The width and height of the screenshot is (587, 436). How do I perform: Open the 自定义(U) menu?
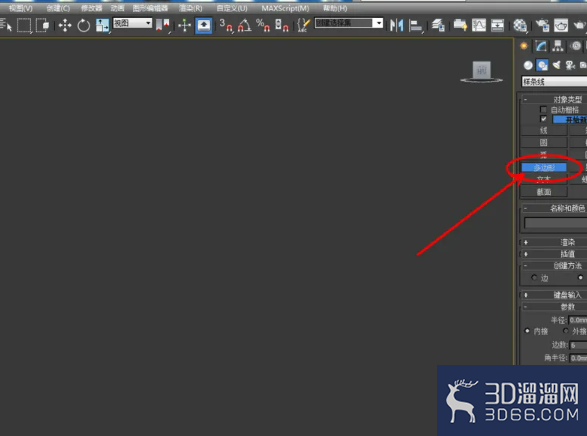[232, 8]
